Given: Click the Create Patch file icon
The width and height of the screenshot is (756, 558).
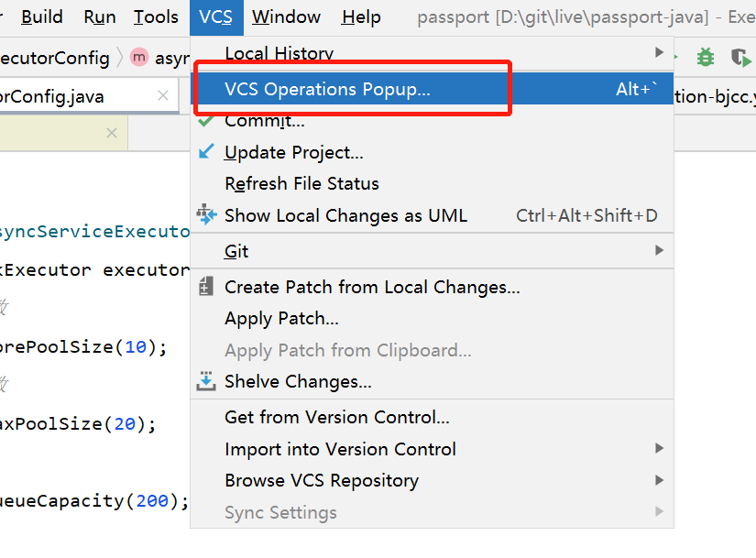Looking at the screenshot, I should (206, 287).
